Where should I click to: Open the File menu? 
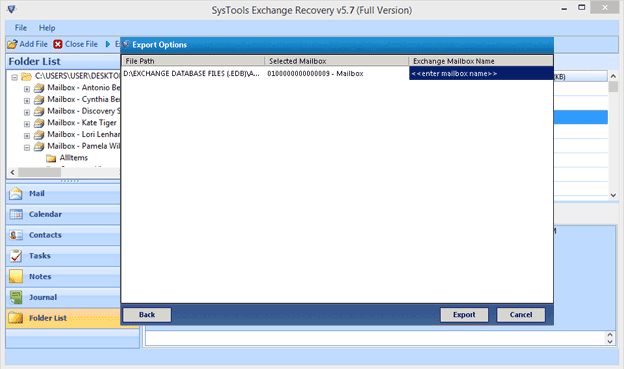click(x=21, y=28)
